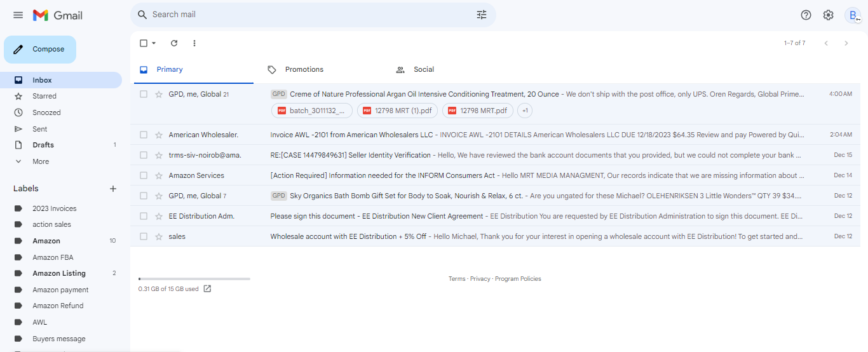The width and height of the screenshot is (868, 352).
Task: Go to newer messages arrow
Action: coord(826,43)
